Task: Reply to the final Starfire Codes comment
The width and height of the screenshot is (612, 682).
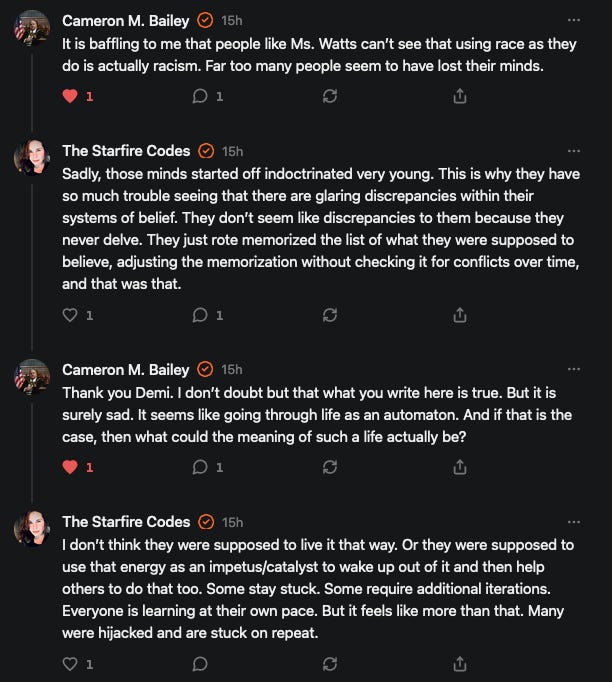Action: click(200, 664)
